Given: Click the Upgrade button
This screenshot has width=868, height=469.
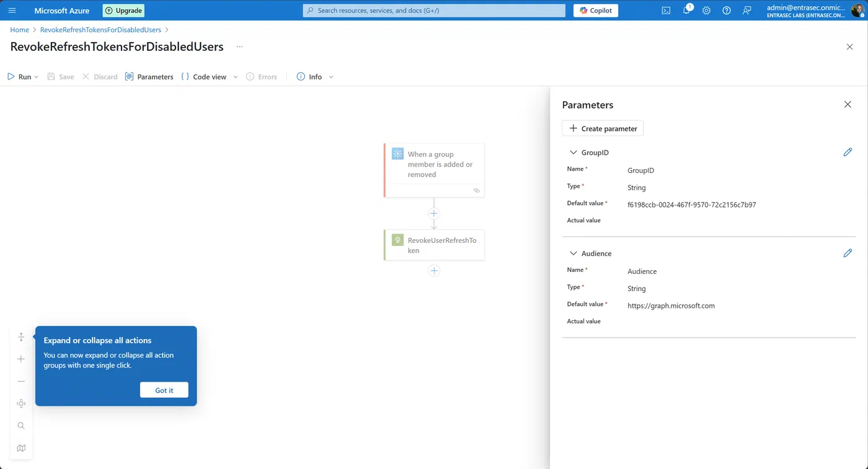Looking at the screenshot, I should (124, 11).
